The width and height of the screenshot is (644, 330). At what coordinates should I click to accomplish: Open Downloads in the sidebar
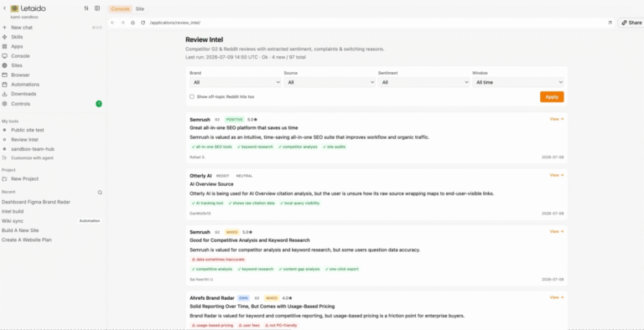pyautogui.click(x=23, y=94)
